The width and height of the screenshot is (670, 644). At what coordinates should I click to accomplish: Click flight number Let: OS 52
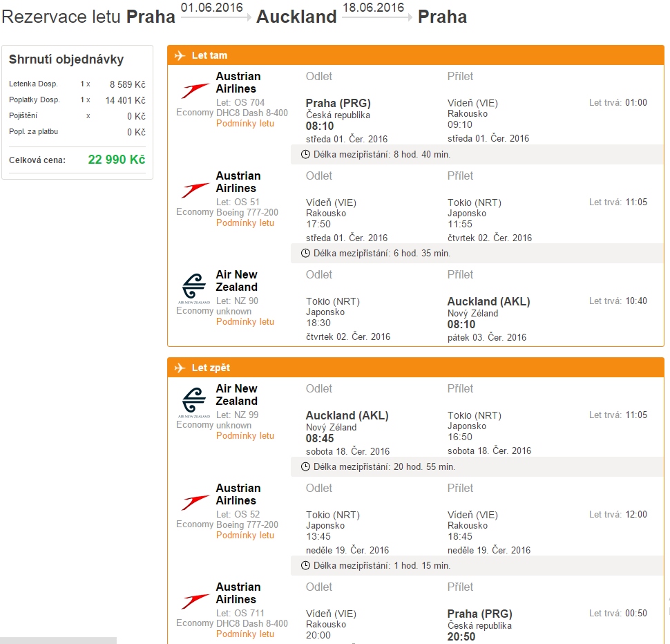tap(238, 515)
